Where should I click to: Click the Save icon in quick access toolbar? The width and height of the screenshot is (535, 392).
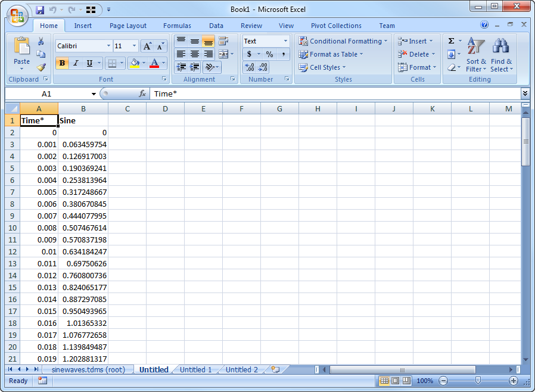coord(40,10)
